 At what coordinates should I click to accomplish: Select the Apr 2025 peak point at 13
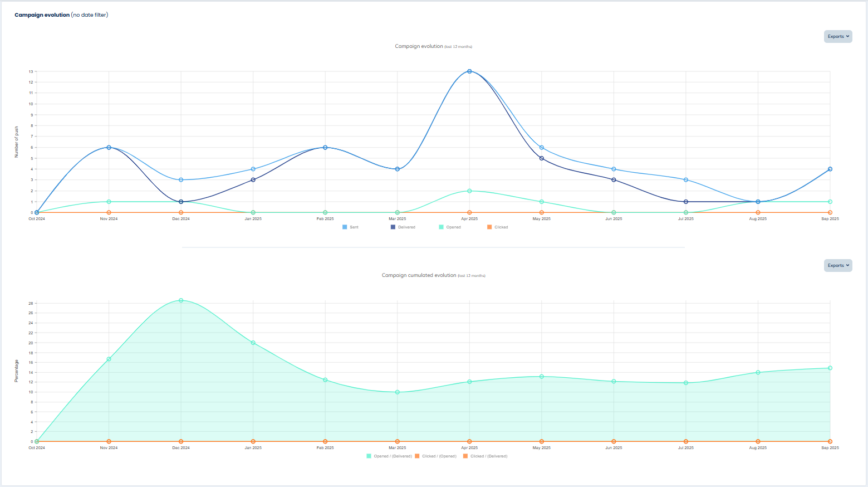469,71
